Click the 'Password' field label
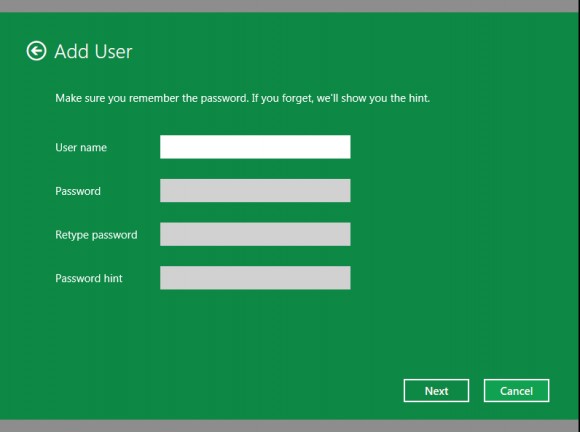This screenshot has width=580, height=432. point(78,191)
